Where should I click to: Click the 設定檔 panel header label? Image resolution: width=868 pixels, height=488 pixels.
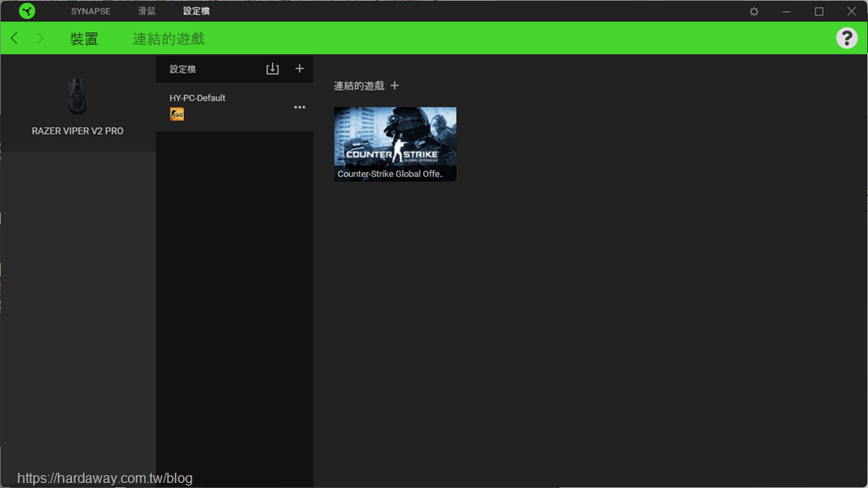(183, 69)
